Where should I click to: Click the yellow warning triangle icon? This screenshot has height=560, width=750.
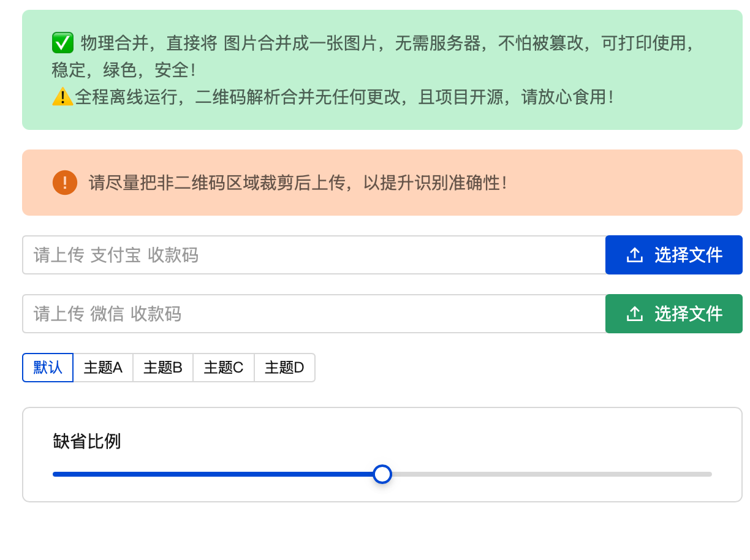63,97
